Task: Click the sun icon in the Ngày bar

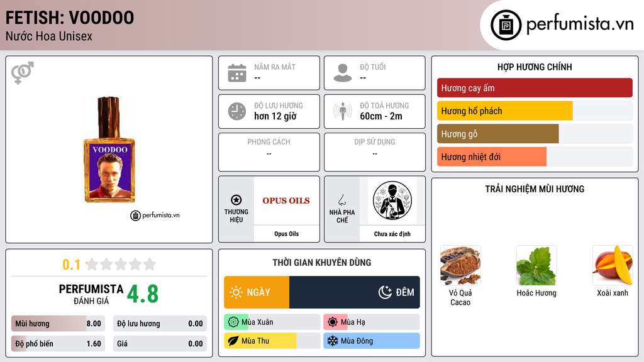Action: coord(236,292)
